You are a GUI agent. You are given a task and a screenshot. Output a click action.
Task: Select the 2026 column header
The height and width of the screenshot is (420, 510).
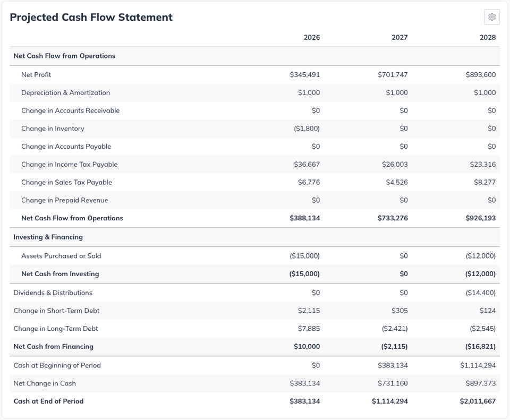coord(312,37)
